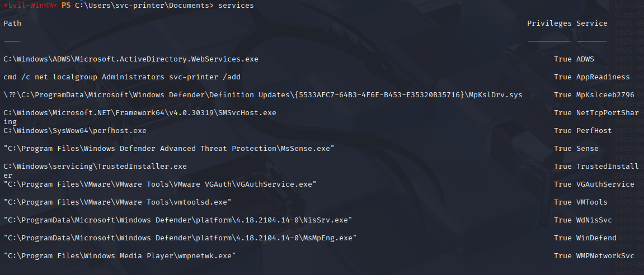Click the typed 'services' command

[236, 6]
